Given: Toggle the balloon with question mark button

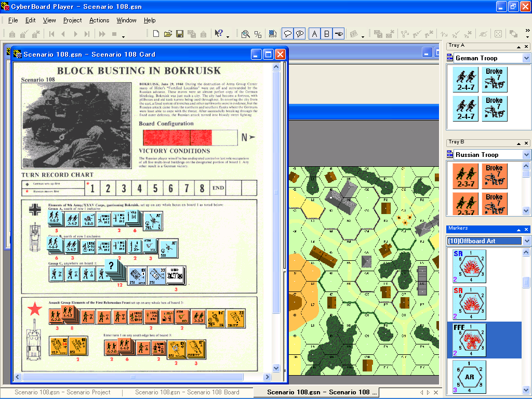Looking at the screenshot, I should point(300,34).
